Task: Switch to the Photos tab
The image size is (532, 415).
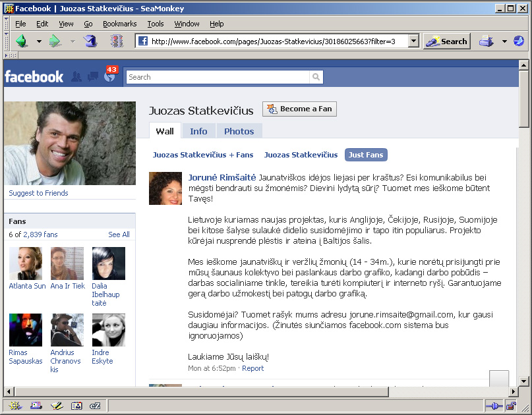Action: (x=239, y=131)
